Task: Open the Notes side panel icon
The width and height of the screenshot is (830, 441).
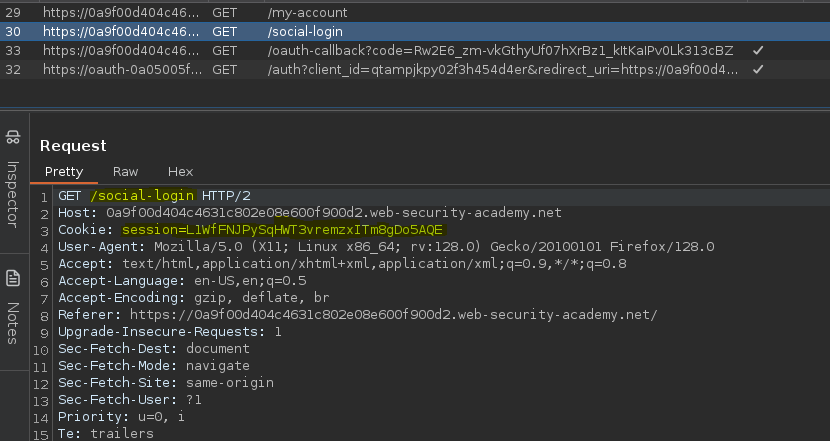Action: (x=13, y=278)
